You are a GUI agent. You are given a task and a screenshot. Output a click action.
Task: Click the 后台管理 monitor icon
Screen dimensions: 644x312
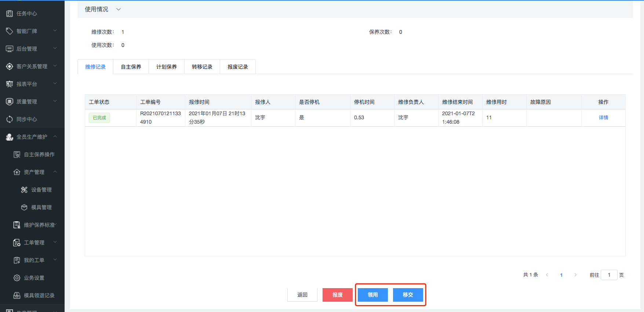(10, 49)
